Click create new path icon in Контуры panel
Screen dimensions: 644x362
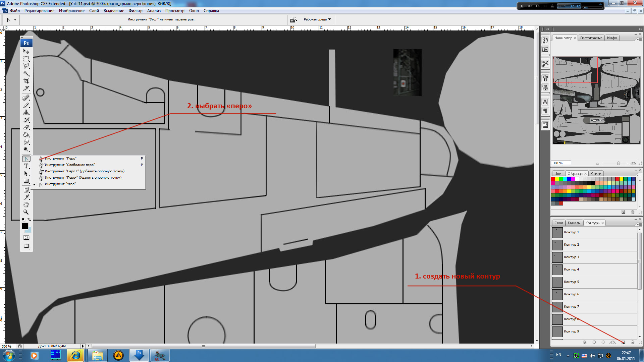[623, 342]
